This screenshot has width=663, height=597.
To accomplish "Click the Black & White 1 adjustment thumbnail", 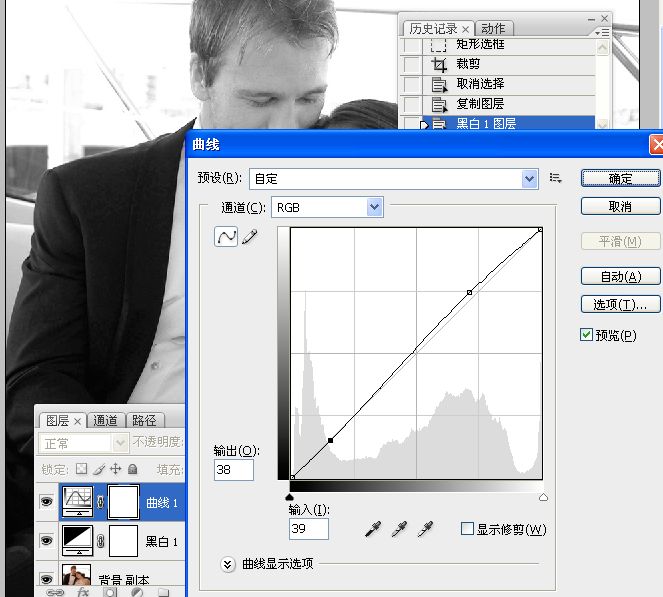I will [x=77, y=541].
